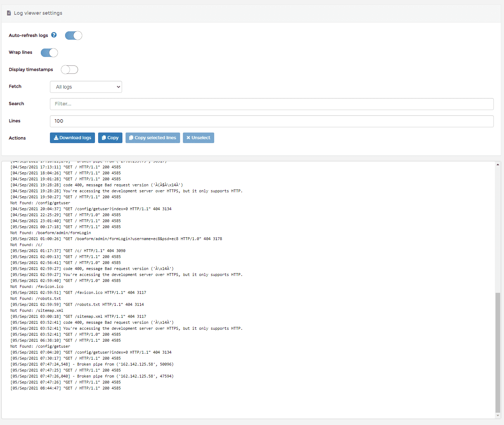
Task: Turn off the Auto-refresh logs switch
Action: click(74, 36)
